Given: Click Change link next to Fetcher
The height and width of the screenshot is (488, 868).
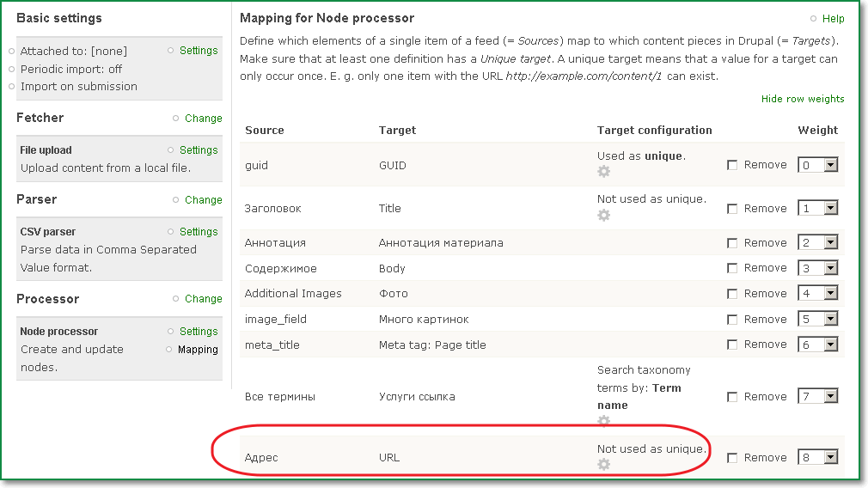Looking at the screenshot, I should (x=203, y=119).
